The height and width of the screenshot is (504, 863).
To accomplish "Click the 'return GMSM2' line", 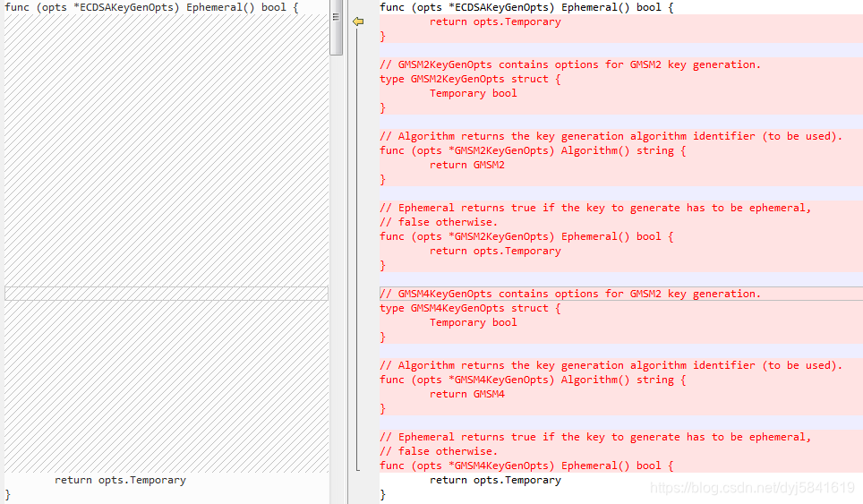I will click(466, 165).
